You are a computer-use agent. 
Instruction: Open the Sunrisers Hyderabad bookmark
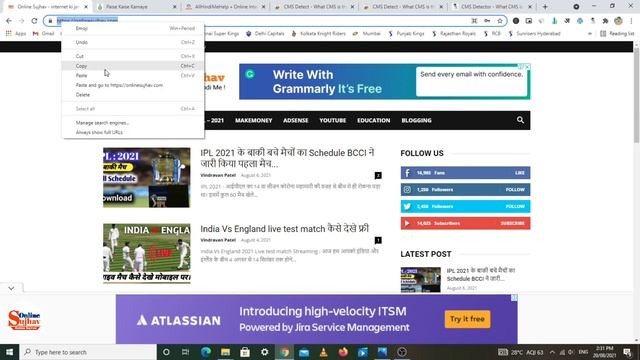tap(534, 33)
